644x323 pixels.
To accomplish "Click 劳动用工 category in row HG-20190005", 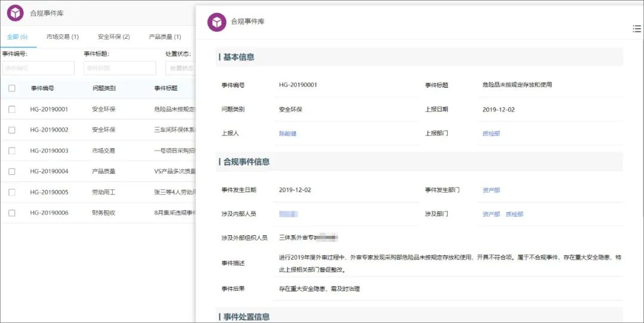I will coord(104,192).
